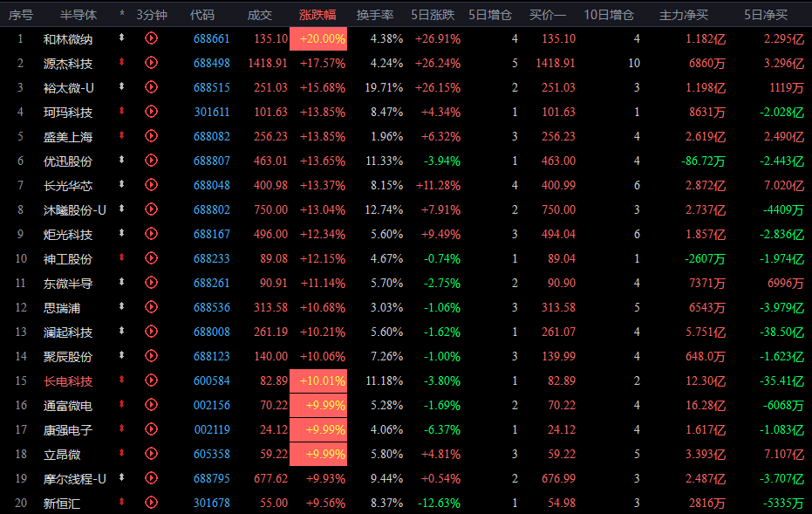The width and height of the screenshot is (812, 514).
Task: Select stock name 神工股份
Action: 68,259
